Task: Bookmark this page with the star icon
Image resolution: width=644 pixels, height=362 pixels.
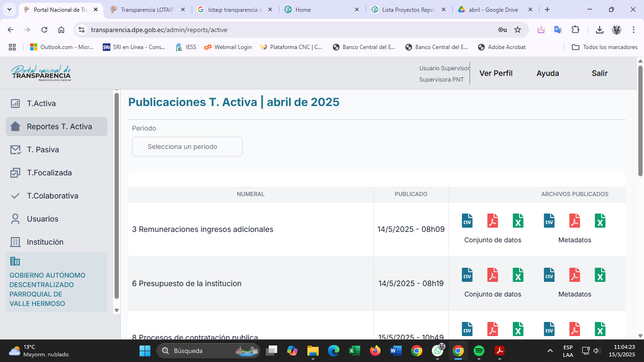Action: click(x=518, y=30)
